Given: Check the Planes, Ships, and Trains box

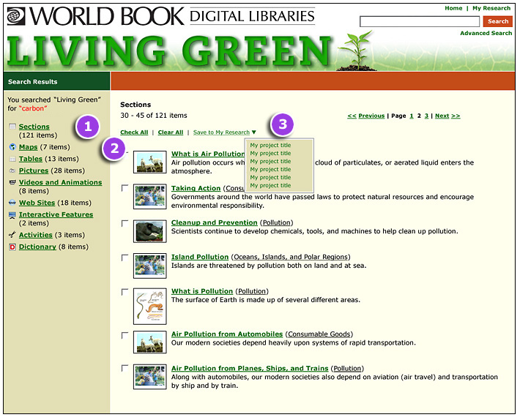Looking at the screenshot, I should pyautogui.click(x=125, y=368).
